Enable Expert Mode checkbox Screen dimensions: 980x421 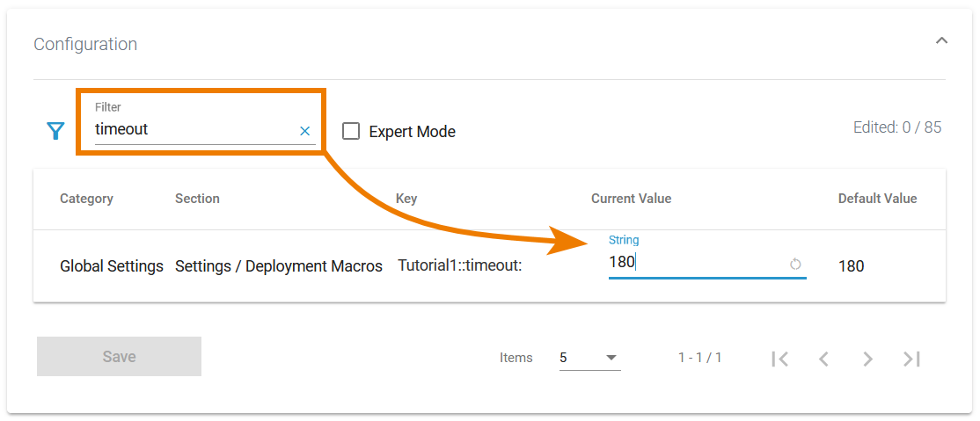click(x=351, y=131)
